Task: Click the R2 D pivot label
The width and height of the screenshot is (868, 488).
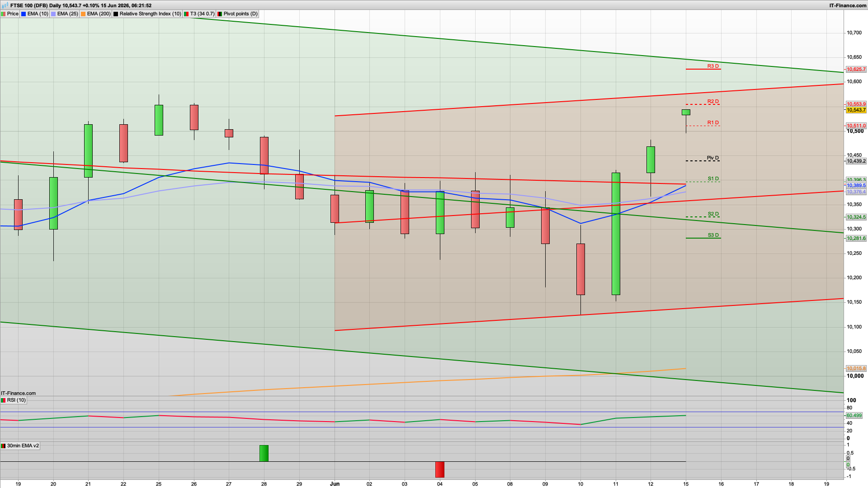Action: point(713,102)
